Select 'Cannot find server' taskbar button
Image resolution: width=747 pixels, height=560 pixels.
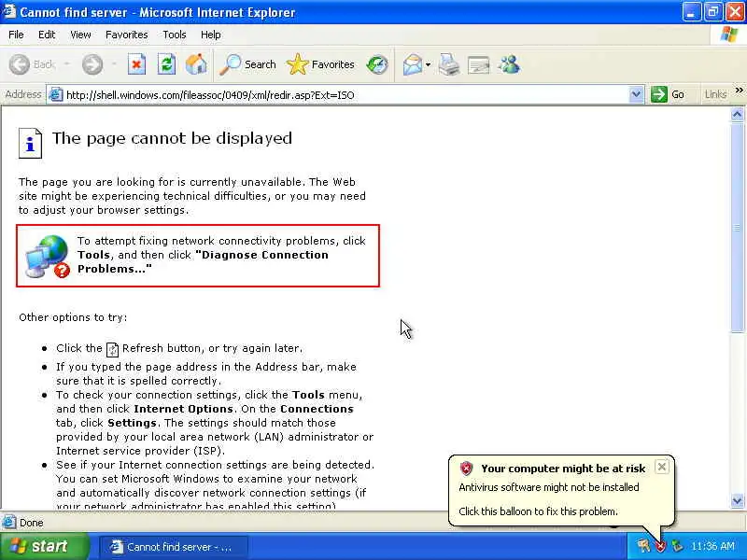coord(174,547)
